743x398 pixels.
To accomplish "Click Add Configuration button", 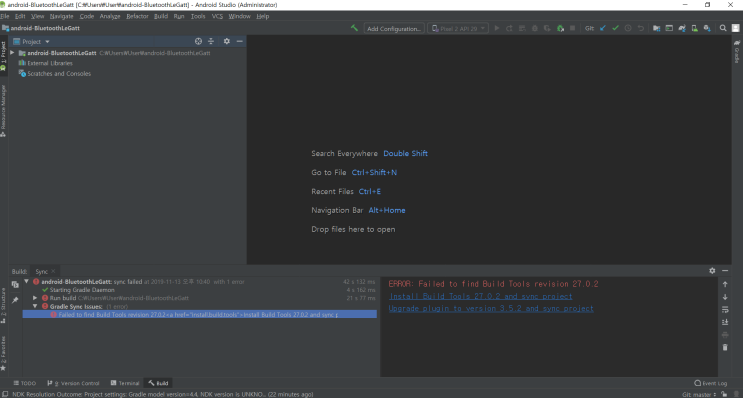I will pyautogui.click(x=394, y=28).
